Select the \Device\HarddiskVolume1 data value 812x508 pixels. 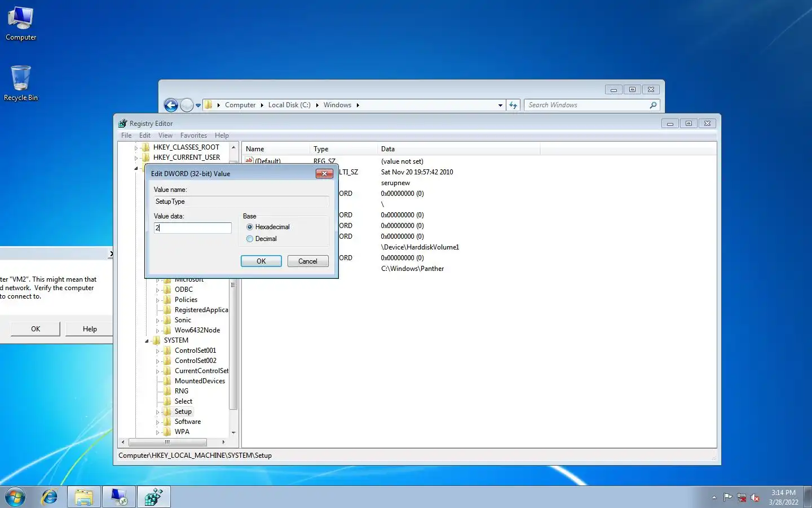[x=420, y=247]
